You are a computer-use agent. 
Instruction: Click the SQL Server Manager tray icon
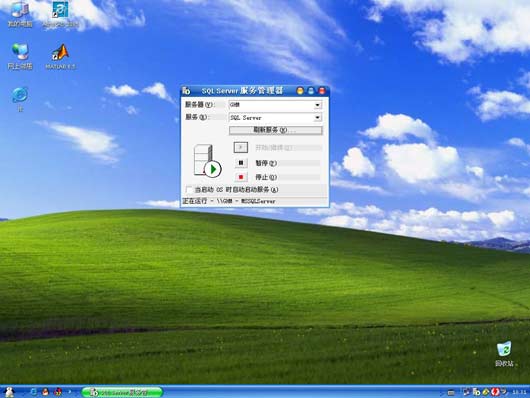coord(477,392)
